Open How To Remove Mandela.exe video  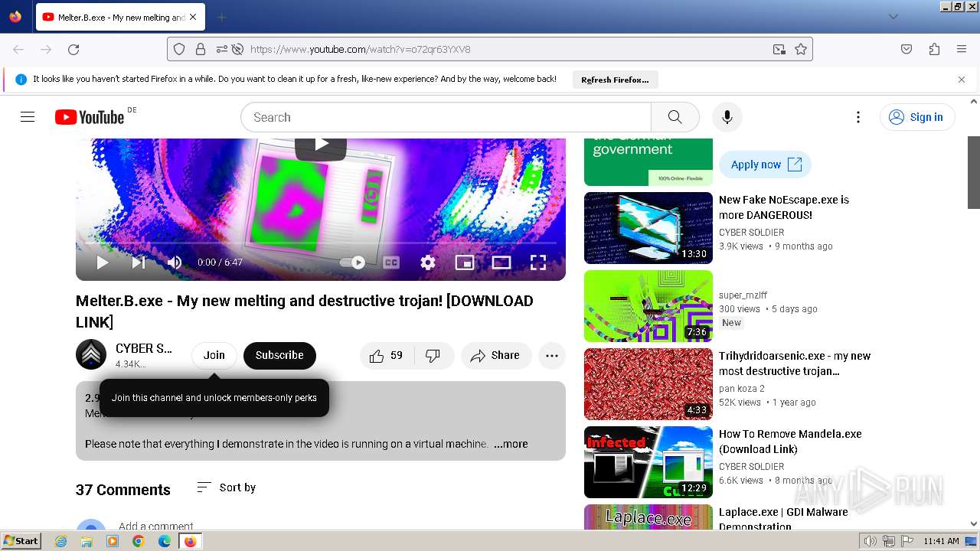(x=648, y=462)
